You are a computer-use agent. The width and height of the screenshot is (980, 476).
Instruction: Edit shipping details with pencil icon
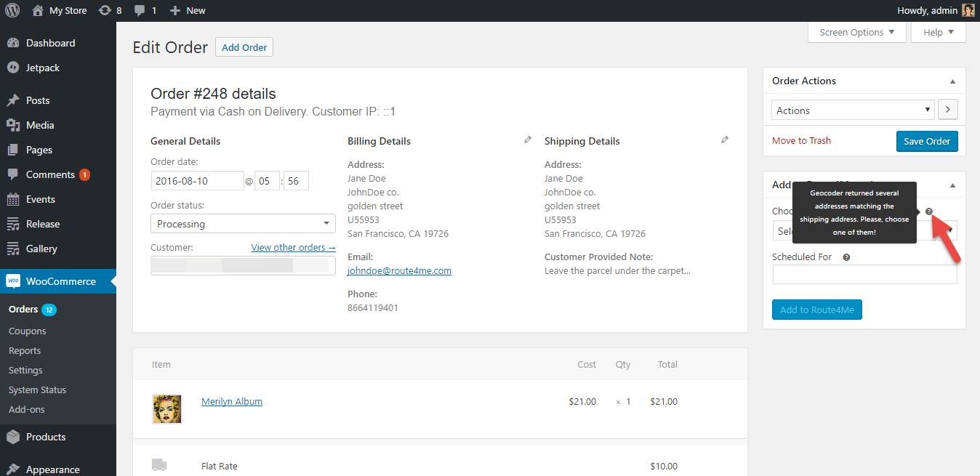(725, 140)
